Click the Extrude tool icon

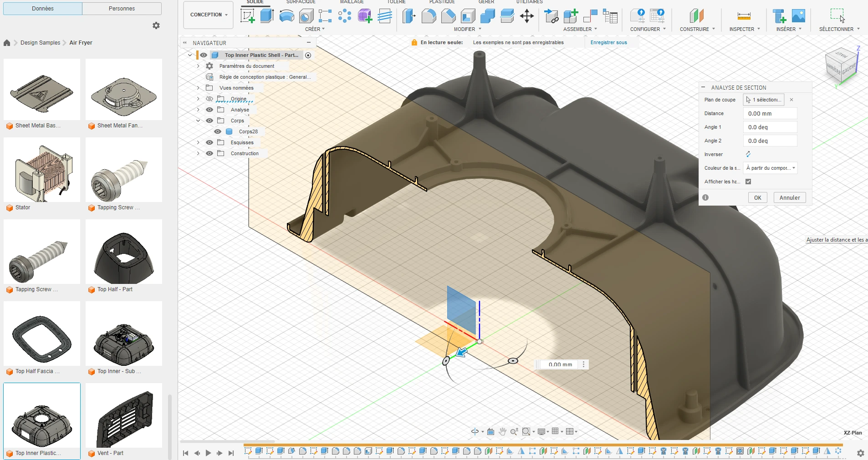(267, 16)
